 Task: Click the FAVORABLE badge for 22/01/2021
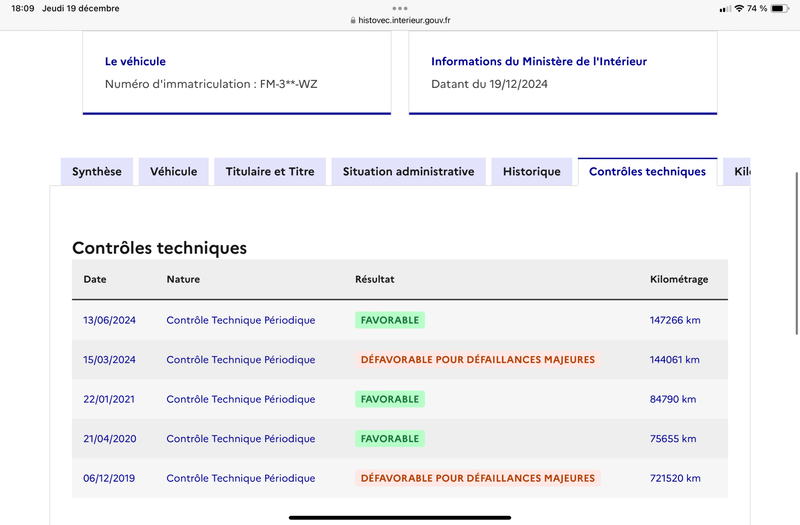(390, 399)
